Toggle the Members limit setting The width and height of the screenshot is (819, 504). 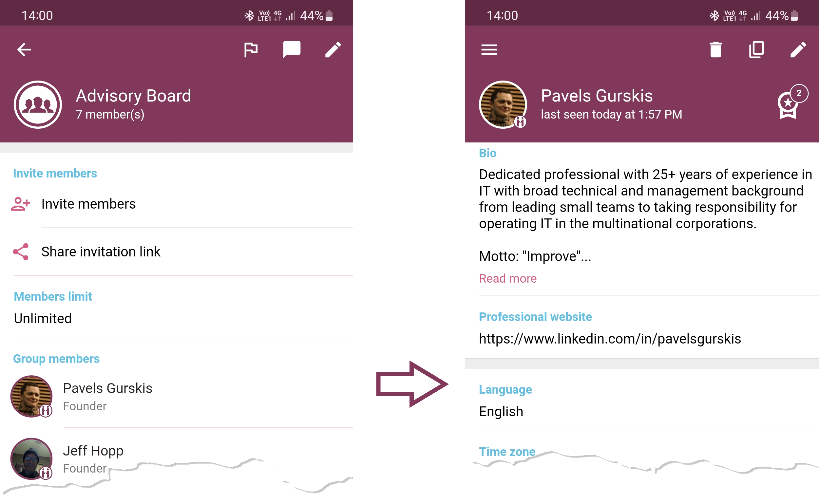(42, 319)
